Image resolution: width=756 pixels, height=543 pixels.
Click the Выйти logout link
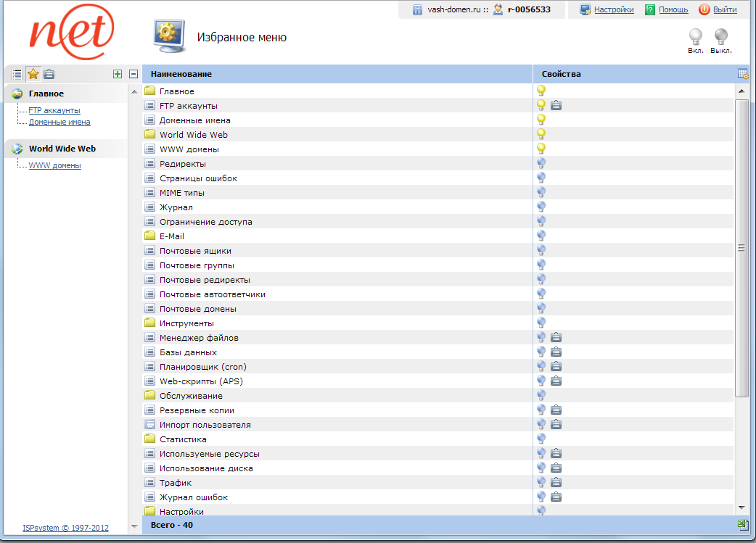coord(724,9)
